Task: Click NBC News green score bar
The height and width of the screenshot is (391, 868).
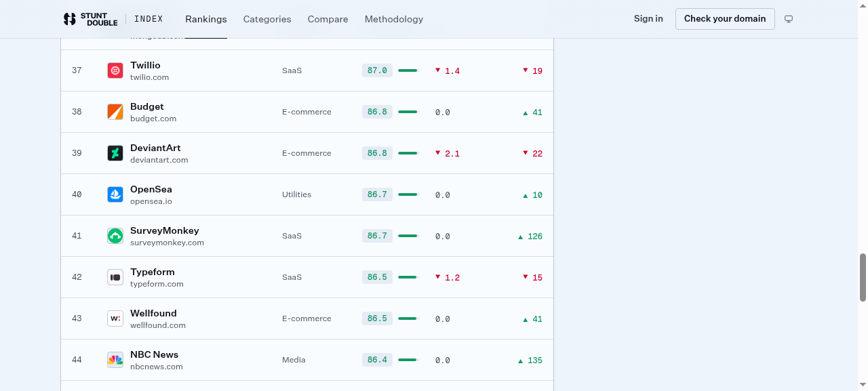Action: 408,360
